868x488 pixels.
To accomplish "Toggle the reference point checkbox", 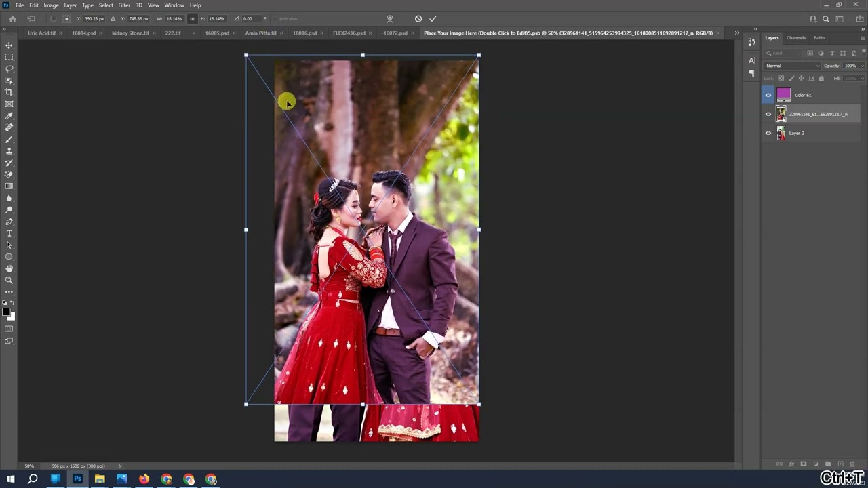I will [54, 19].
